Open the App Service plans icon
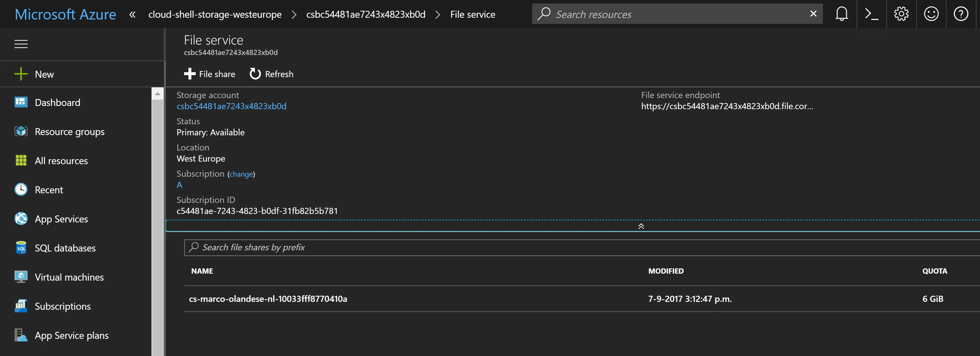The image size is (980, 356). (x=21, y=335)
